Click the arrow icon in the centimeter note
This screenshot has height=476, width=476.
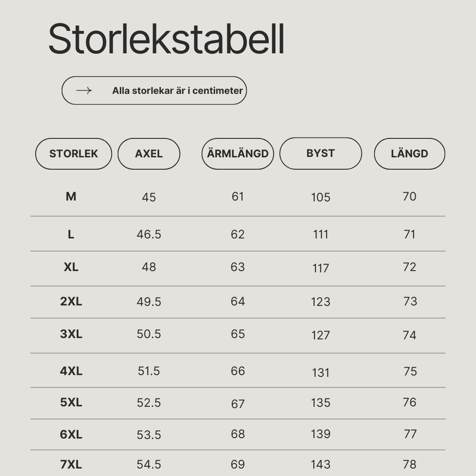(x=84, y=90)
